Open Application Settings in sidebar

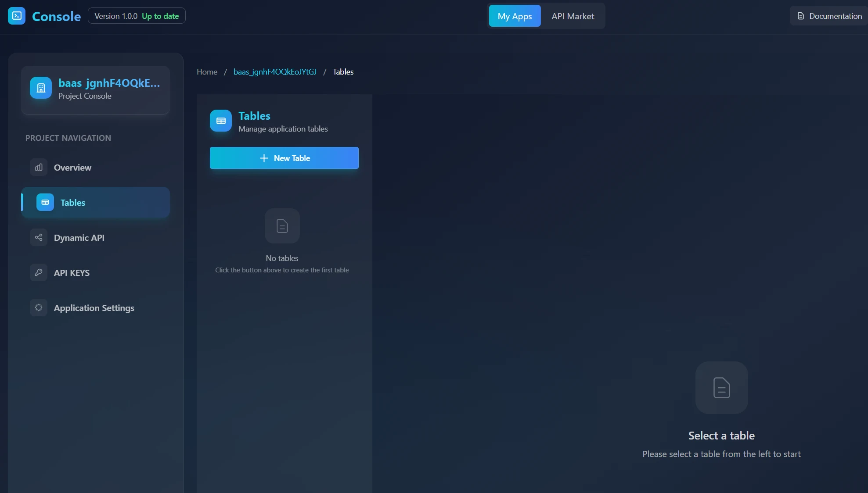(x=94, y=308)
